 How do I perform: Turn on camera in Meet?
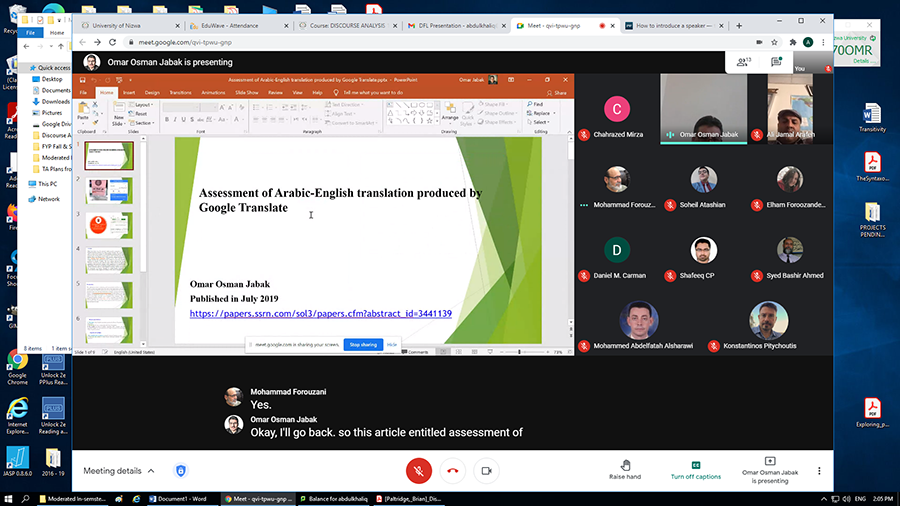click(x=486, y=471)
